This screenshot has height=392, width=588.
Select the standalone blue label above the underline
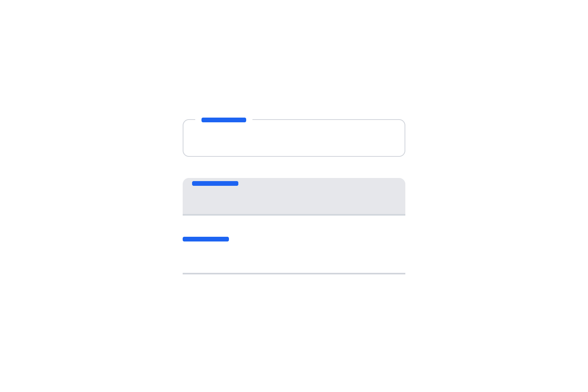pyautogui.click(x=206, y=239)
